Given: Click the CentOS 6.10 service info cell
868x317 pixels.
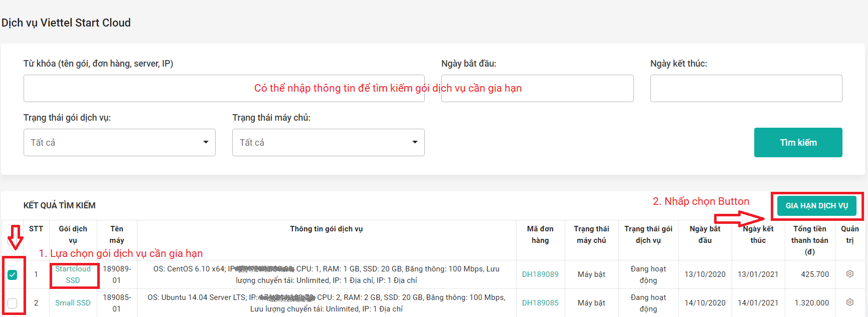Looking at the screenshot, I should (326, 274).
